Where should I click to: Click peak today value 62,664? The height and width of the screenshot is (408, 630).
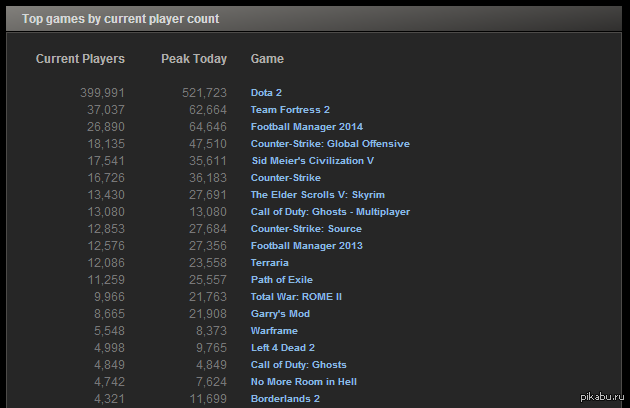click(x=208, y=110)
